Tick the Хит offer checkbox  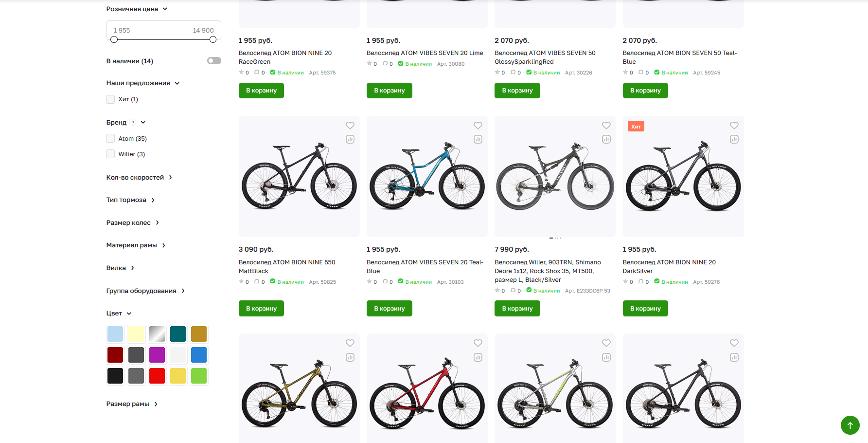(x=111, y=99)
